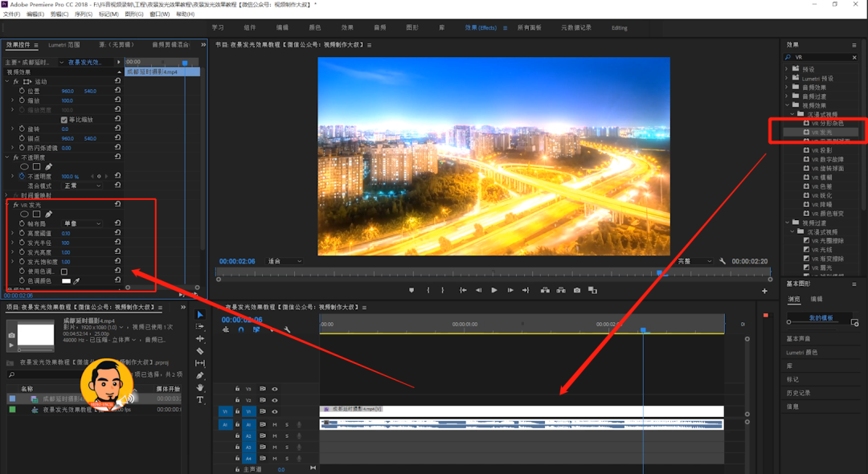Switch to Lumetri 范围 tab
The image size is (868, 474).
coord(64,45)
